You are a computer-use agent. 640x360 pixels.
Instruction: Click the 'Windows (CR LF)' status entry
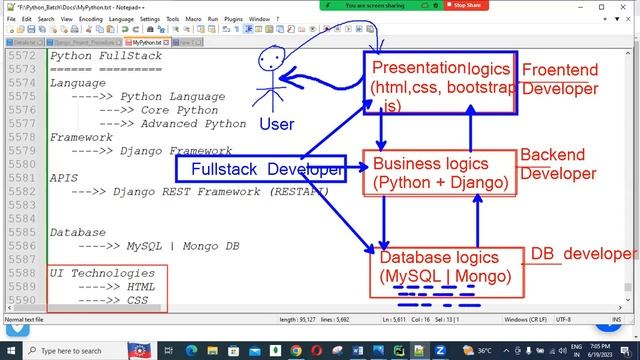coord(525,320)
